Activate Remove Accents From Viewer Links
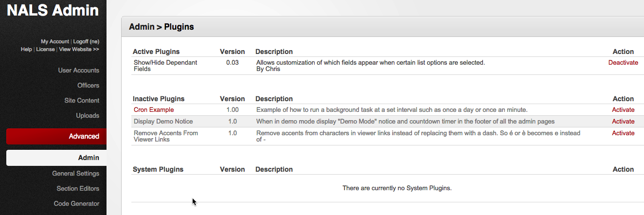644x215 pixels. [623, 133]
